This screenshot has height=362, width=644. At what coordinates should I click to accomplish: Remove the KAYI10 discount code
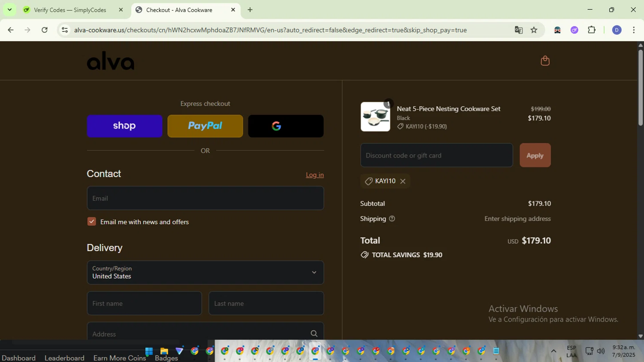403,181
